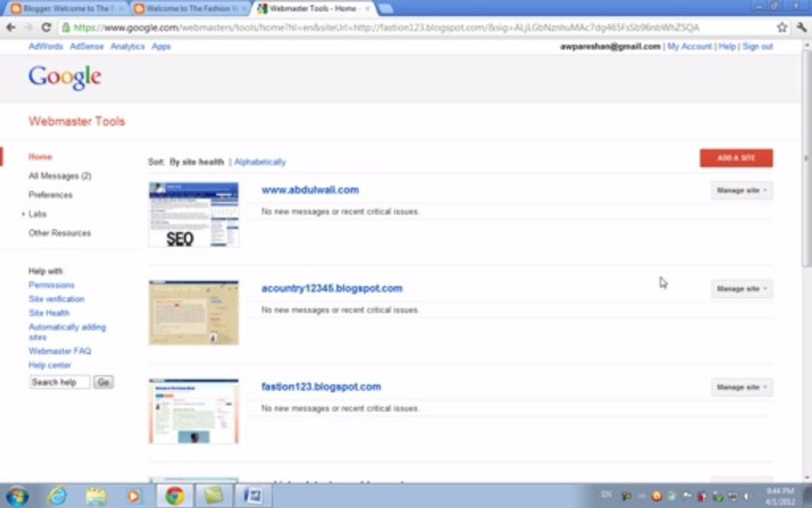Open Manage site dropdown for acountry12345.blogspot.com

coord(742,289)
